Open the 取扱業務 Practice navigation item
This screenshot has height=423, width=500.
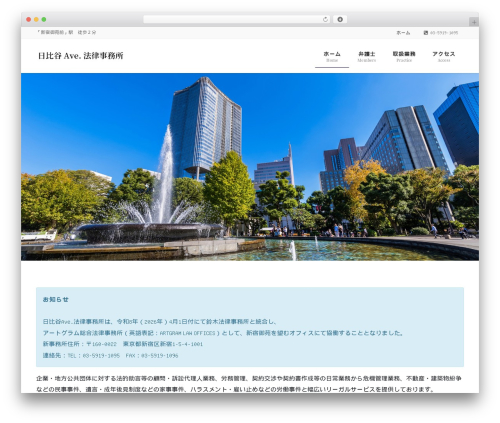(x=404, y=57)
